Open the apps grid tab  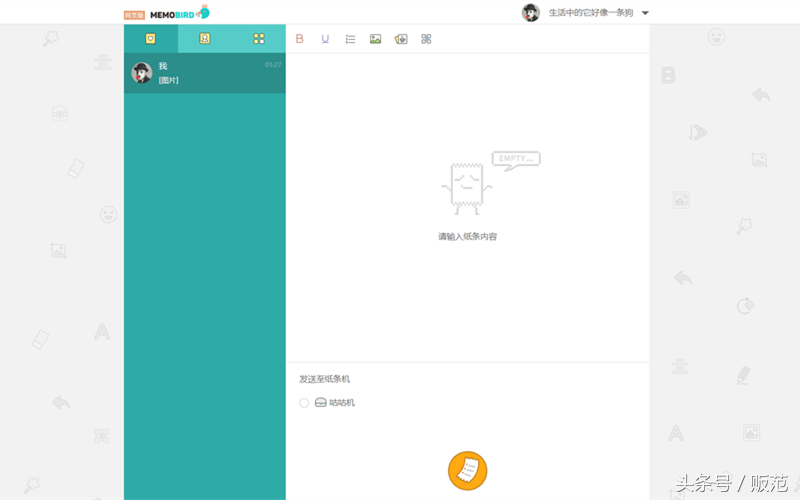[259, 39]
